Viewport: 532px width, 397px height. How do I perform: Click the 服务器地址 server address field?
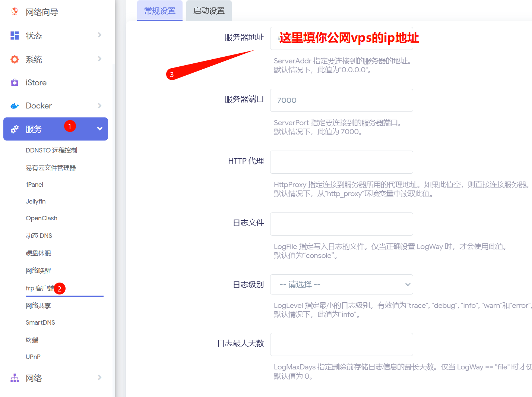coord(341,38)
